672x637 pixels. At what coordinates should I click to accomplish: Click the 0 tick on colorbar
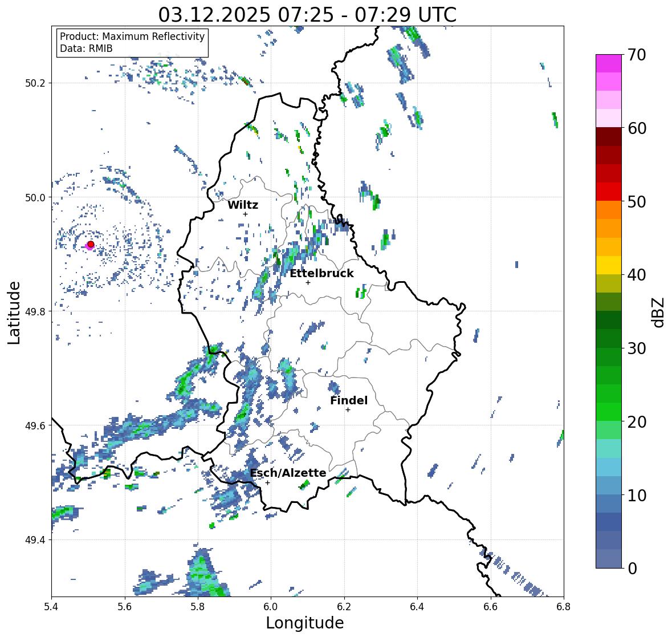pos(632,569)
